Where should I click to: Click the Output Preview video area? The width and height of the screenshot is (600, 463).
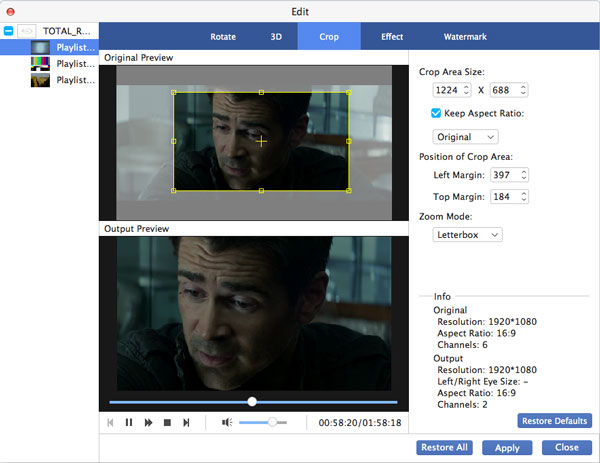254,313
